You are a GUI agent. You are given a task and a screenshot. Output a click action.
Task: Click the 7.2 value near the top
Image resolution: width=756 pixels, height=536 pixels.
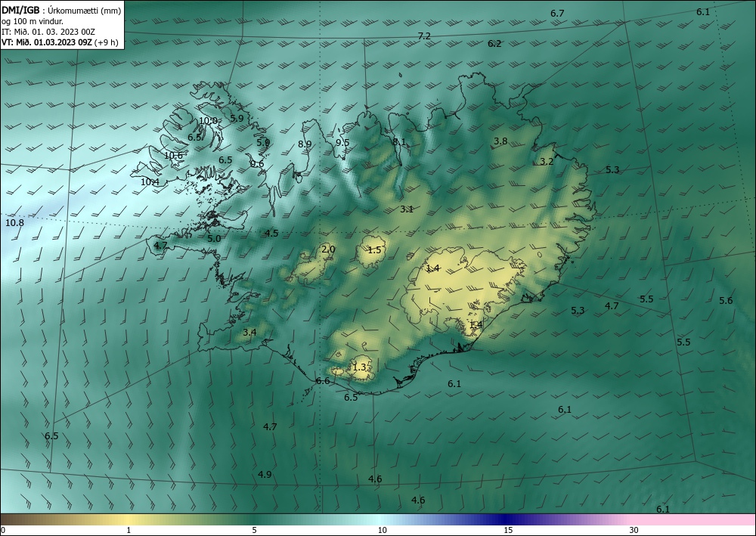(x=424, y=36)
